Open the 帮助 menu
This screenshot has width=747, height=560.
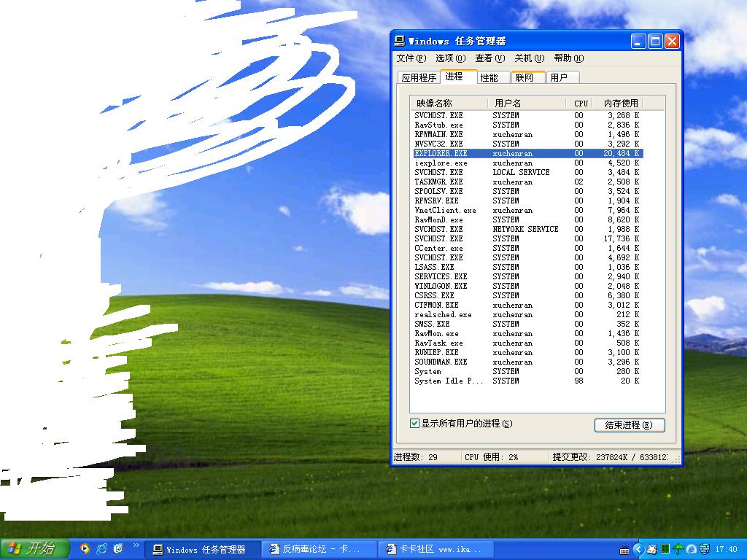[x=568, y=58]
